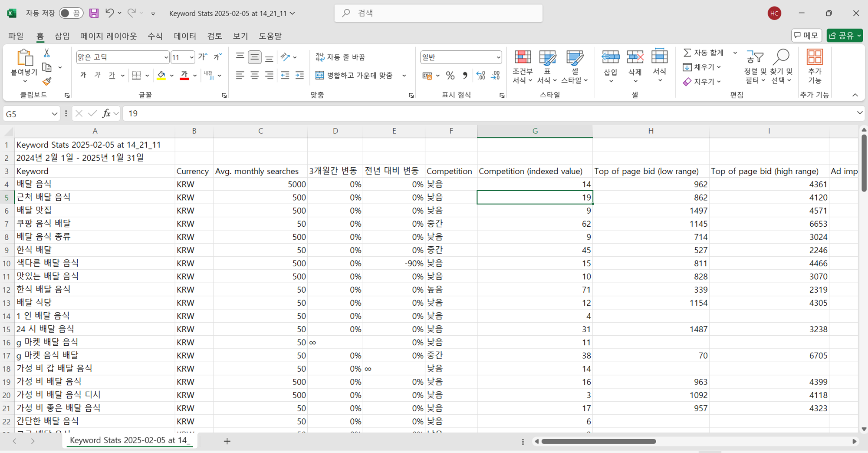Click the Undo arrow icon
The width and height of the screenshot is (868, 453).
110,13
